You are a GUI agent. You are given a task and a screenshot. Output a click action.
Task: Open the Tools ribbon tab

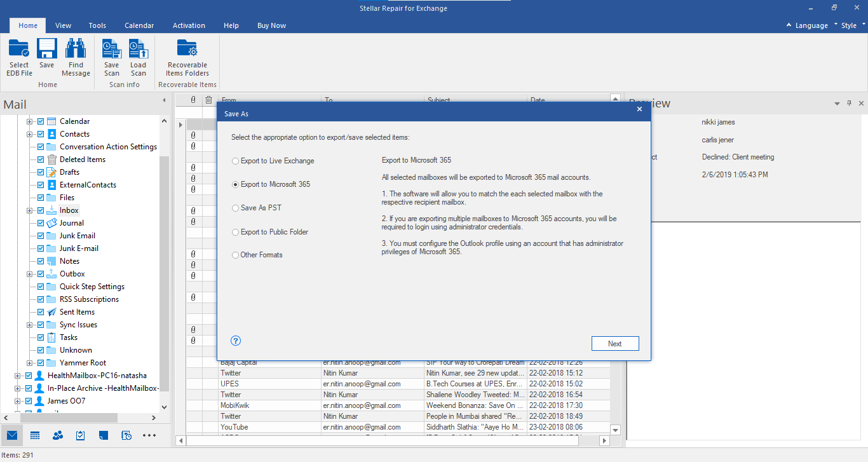tap(97, 25)
